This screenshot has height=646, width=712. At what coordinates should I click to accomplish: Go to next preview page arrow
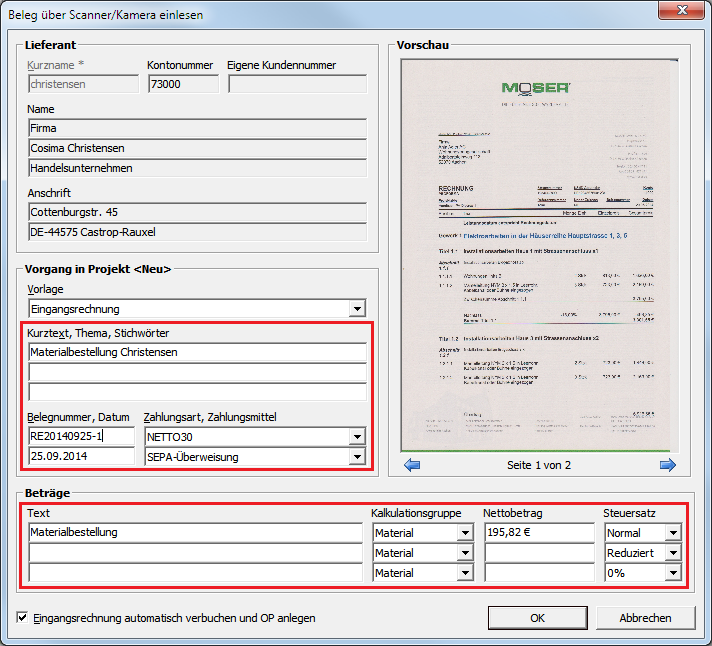(x=667, y=465)
